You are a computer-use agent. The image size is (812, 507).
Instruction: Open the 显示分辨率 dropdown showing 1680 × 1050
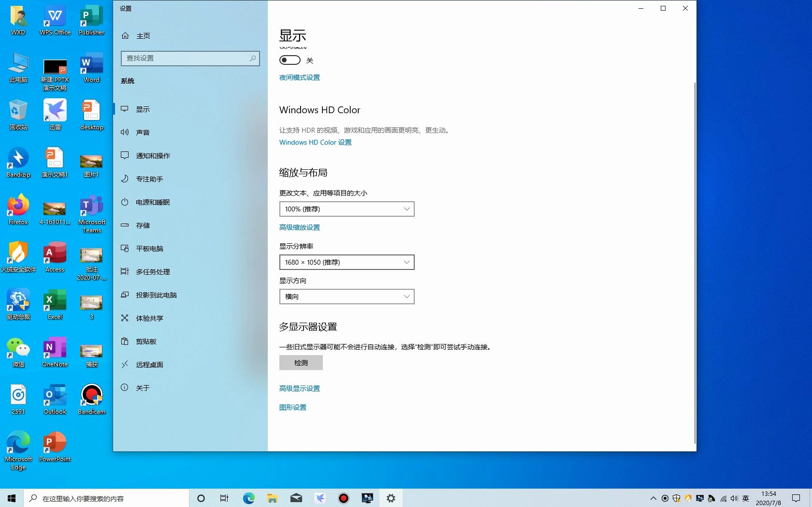tap(346, 262)
